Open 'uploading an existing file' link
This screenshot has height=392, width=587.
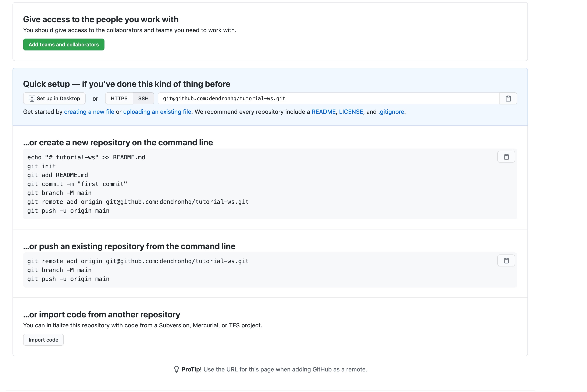(157, 112)
